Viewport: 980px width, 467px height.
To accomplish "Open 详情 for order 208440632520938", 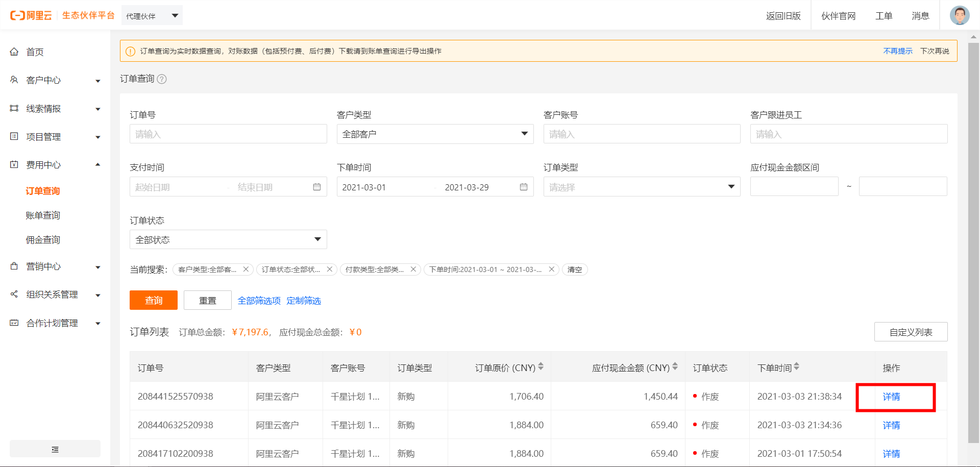I will (892, 425).
